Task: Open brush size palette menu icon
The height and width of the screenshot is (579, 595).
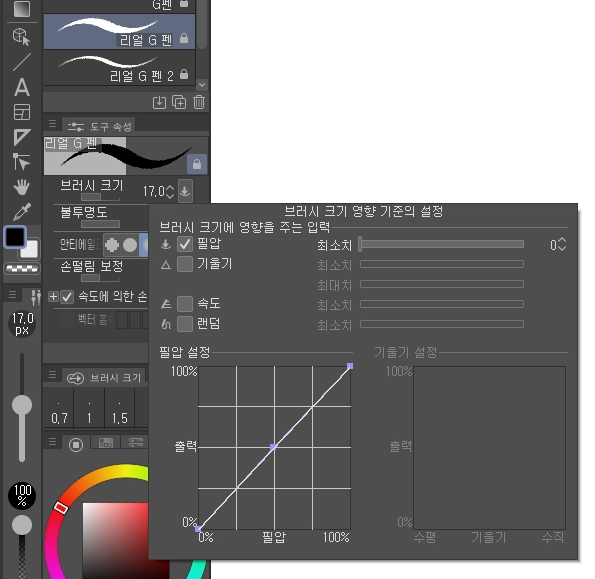Action: 52,375
